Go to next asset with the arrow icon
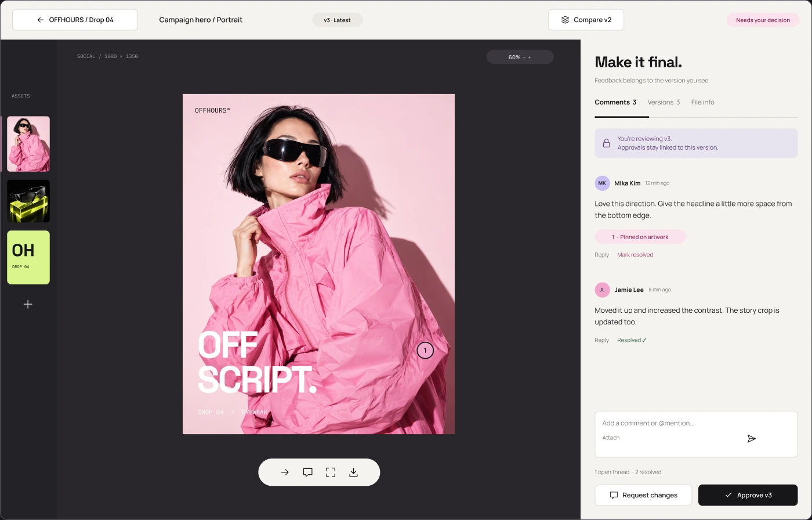812x520 pixels. pos(285,472)
